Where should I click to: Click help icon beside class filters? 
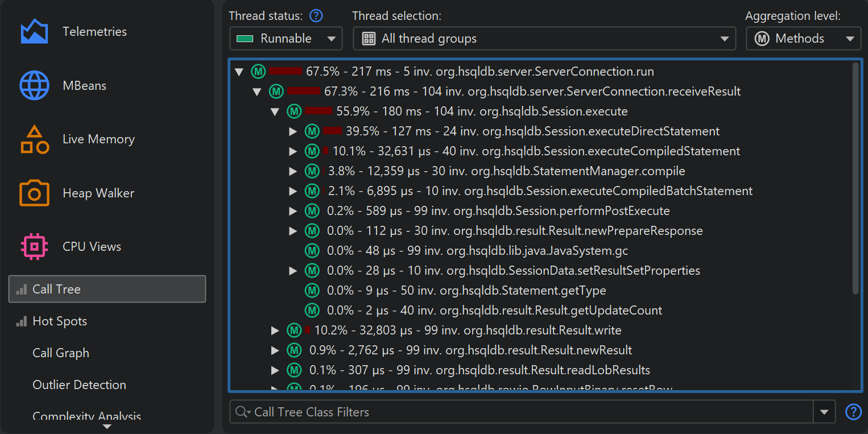pos(853,412)
